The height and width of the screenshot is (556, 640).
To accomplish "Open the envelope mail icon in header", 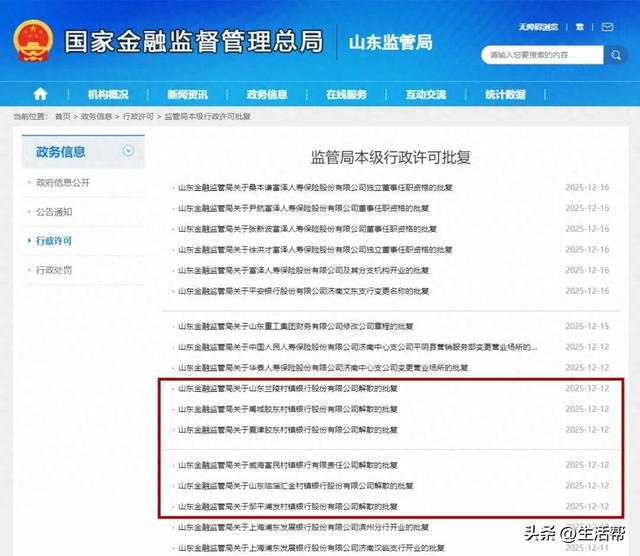I will [x=607, y=27].
